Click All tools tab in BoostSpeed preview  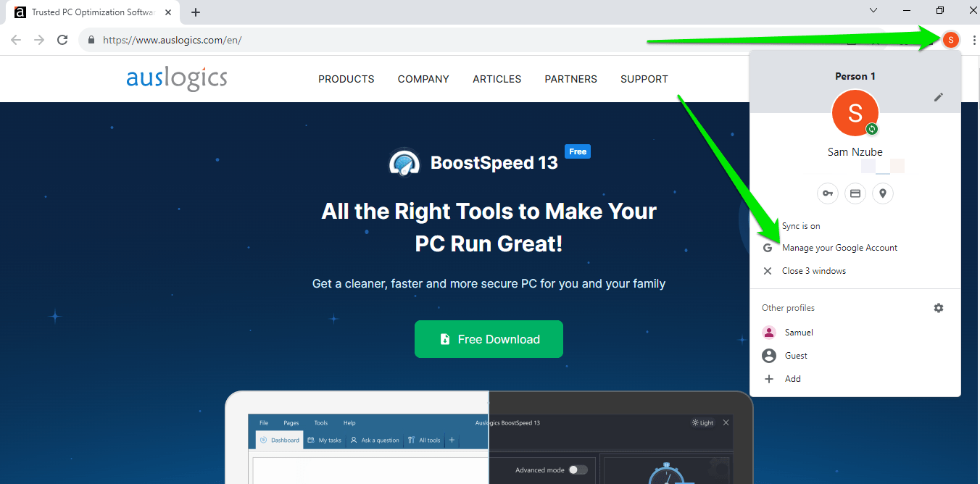pyautogui.click(x=425, y=440)
